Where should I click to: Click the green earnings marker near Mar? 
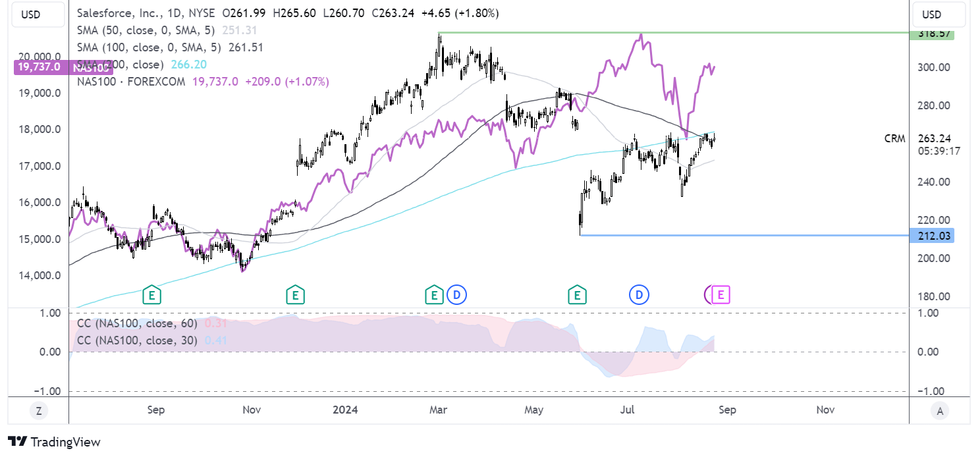tap(433, 294)
